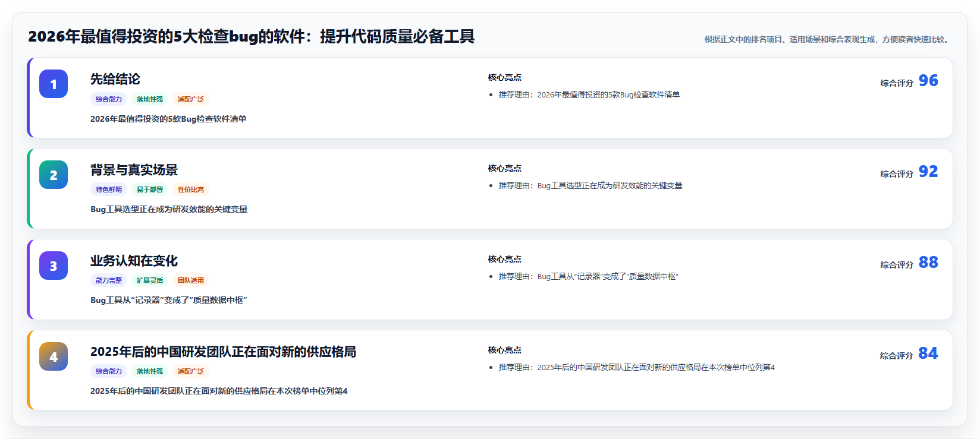Click the subtitle note starting 根据正文中的排名项目
The image size is (980, 439).
click(827, 39)
